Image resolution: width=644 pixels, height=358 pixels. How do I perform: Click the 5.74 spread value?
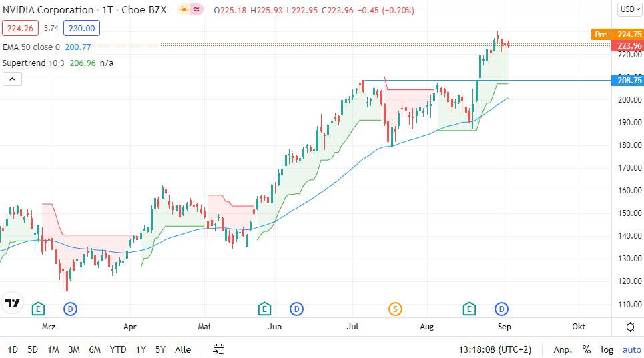coord(51,28)
